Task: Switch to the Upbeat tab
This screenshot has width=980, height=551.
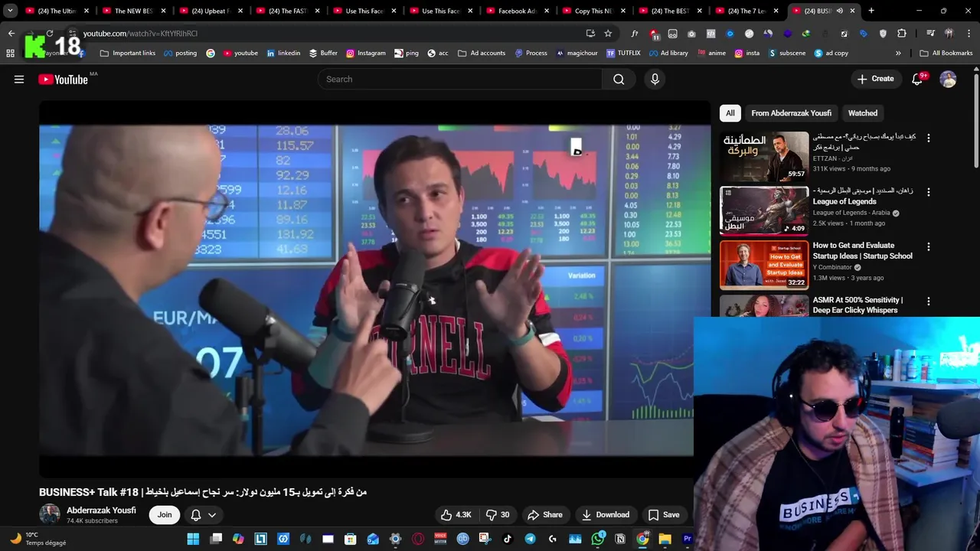Action: point(210,11)
